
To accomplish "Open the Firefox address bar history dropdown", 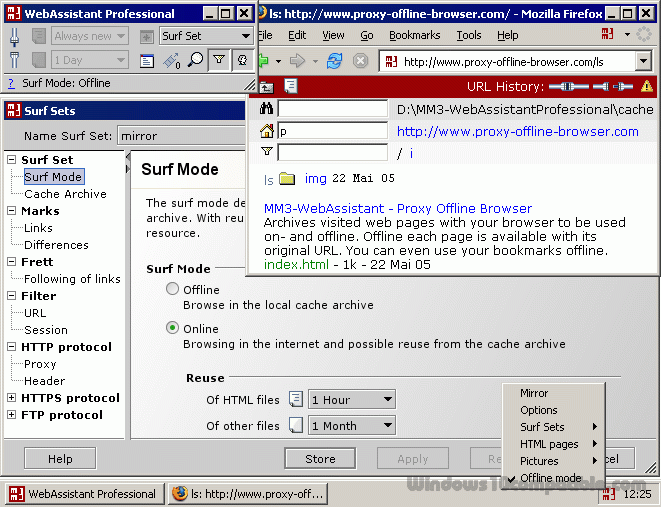I will coord(643,62).
